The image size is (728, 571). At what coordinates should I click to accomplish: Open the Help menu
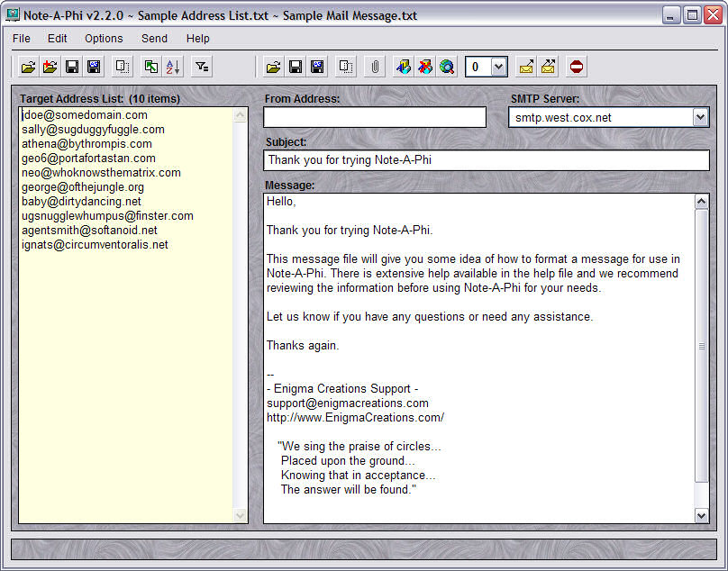coord(198,39)
